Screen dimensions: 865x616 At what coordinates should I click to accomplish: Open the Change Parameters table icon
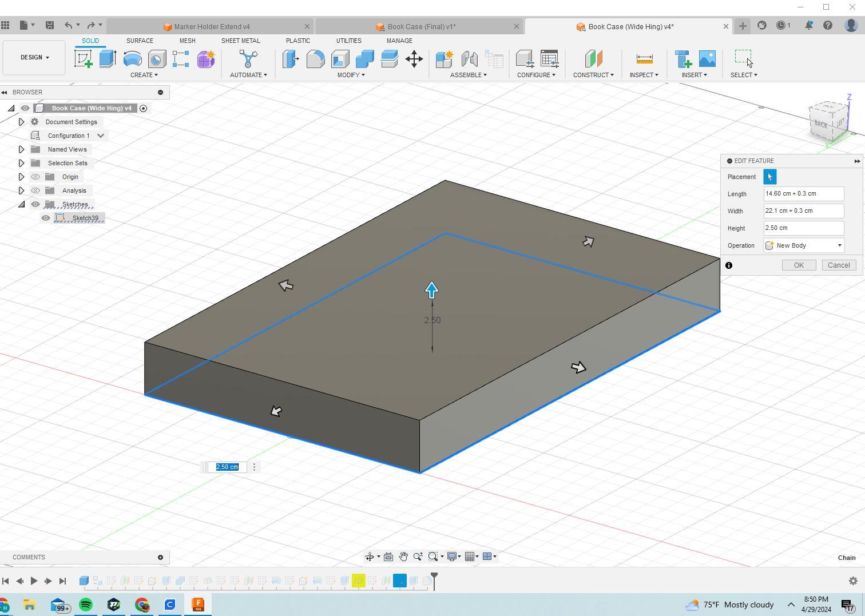pos(549,59)
